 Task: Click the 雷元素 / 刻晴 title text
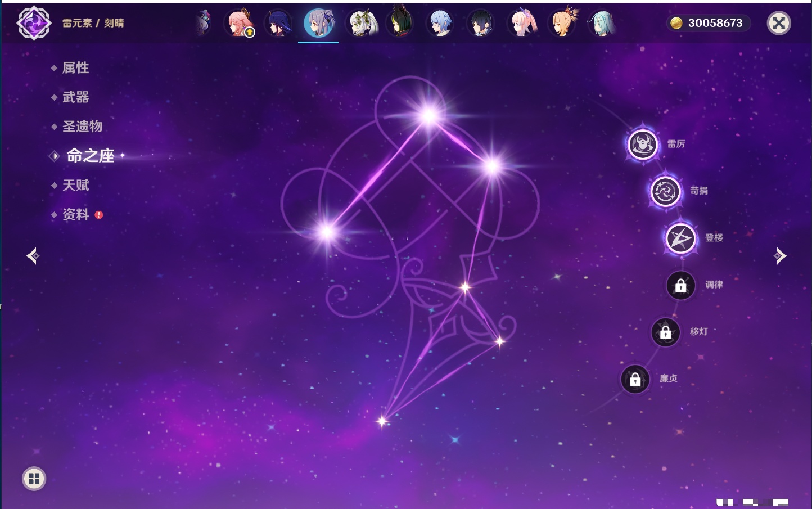click(93, 23)
